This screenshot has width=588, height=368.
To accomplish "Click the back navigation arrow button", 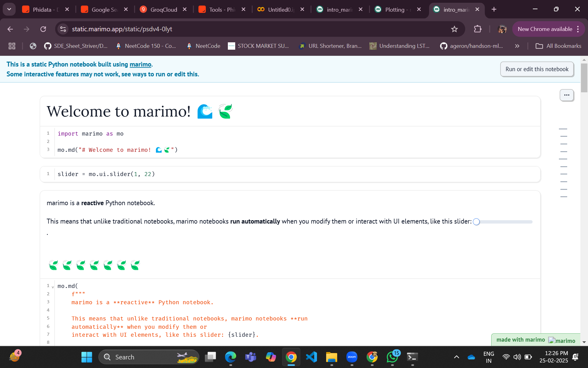I will pos(10,29).
